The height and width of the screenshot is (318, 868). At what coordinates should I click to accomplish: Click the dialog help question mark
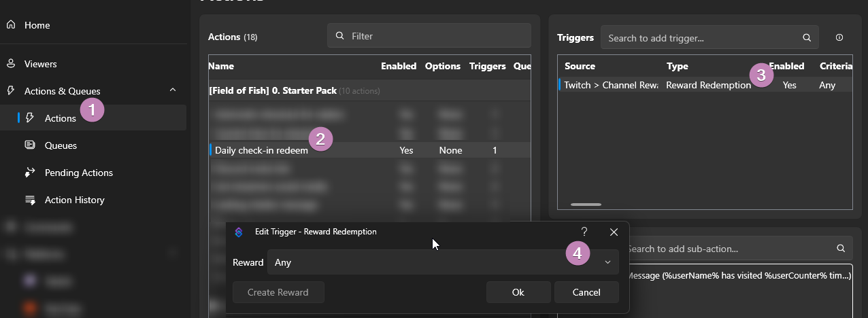[584, 232]
